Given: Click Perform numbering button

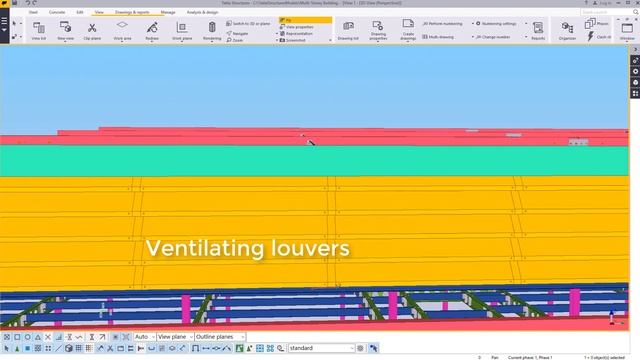Looking at the screenshot, I should 442,24.
